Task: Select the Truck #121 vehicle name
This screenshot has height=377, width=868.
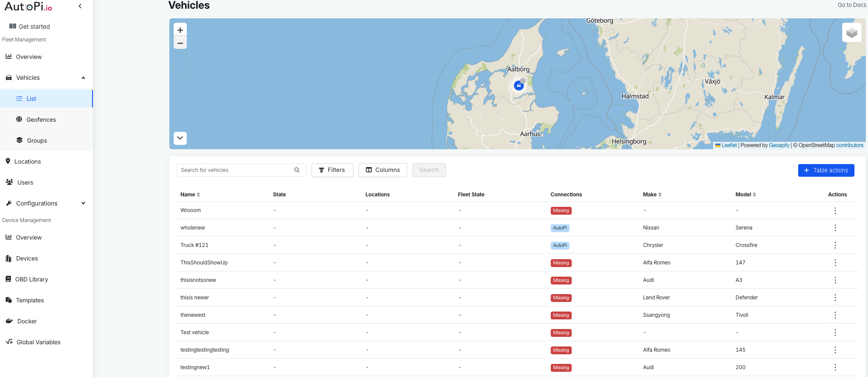Action: (194, 245)
